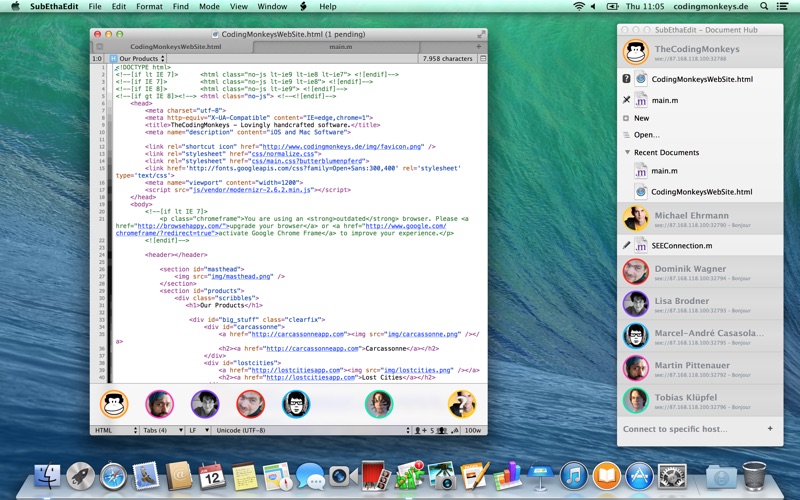Open the LF line ending popup

click(198, 431)
